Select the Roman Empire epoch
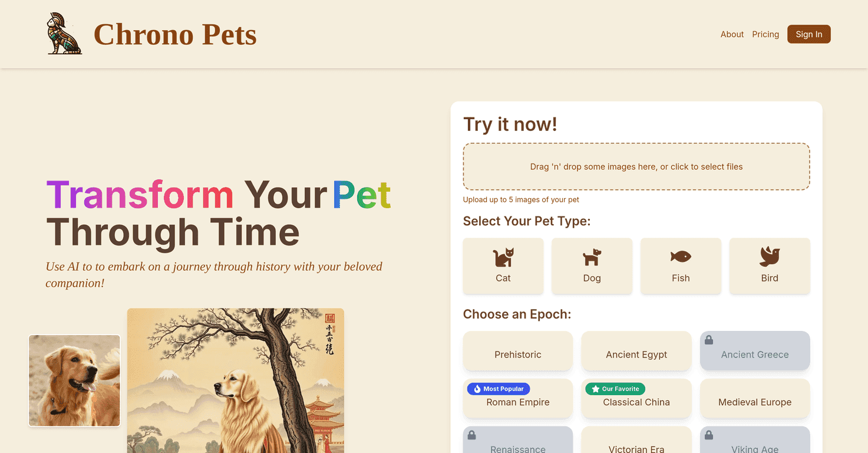The height and width of the screenshot is (453, 868). pyautogui.click(x=517, y=402)
